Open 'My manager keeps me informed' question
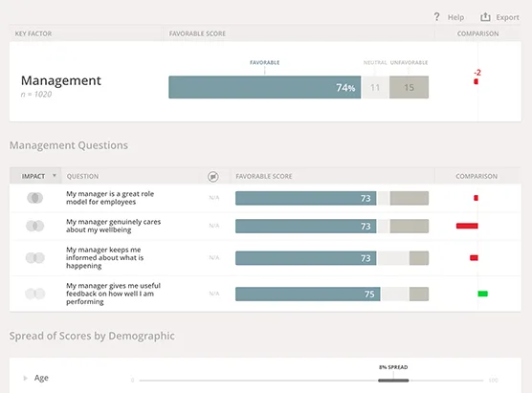Viewport: 532px width, 393px height. click(x=105, y=258)
